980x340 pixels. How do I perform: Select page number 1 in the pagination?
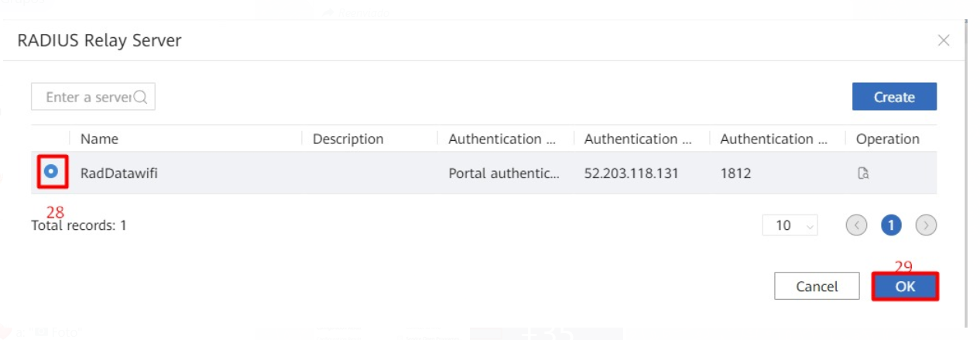click(x=891, y=225)
